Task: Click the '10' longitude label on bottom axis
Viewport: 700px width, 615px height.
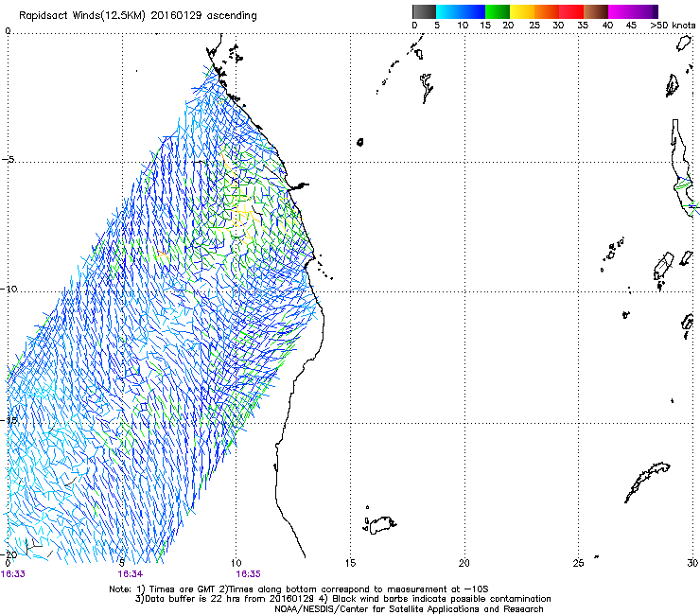Action: (236, 563)
